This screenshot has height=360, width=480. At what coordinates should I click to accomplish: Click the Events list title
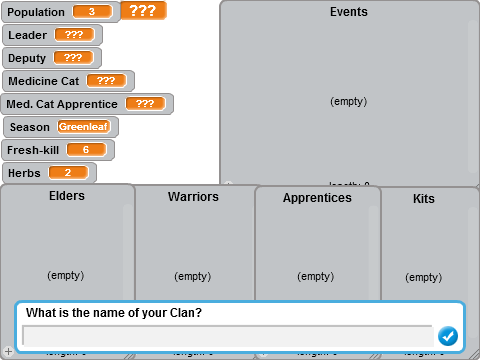349,12
